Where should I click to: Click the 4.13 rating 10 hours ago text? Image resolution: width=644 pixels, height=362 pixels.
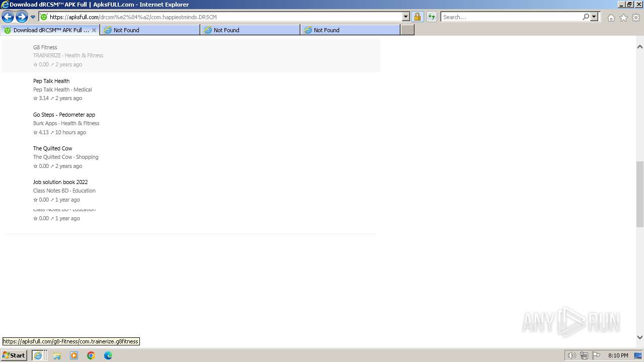pyautogui.click(x=59, y=132)
